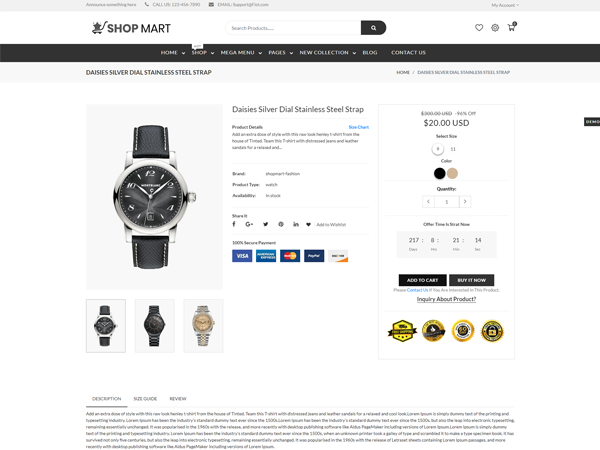Share product on LinkedIn
The height and width of the screenshot is (450, 600).
(x=296, y=224)
